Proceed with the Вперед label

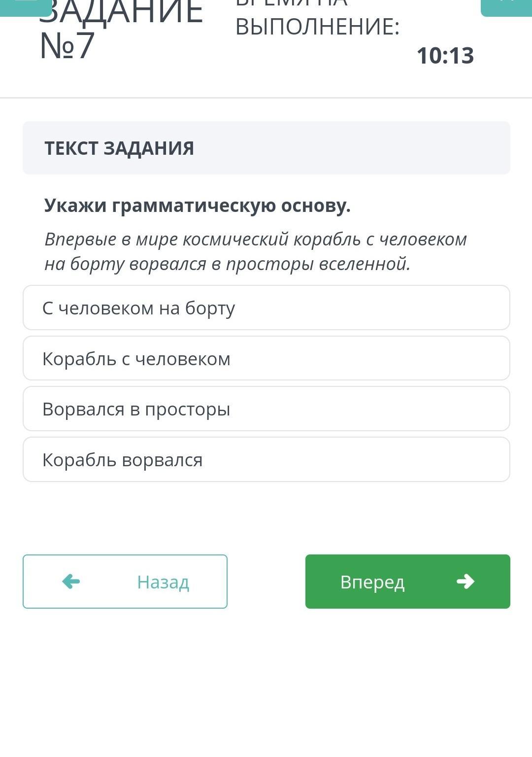(x=372, y=582)
